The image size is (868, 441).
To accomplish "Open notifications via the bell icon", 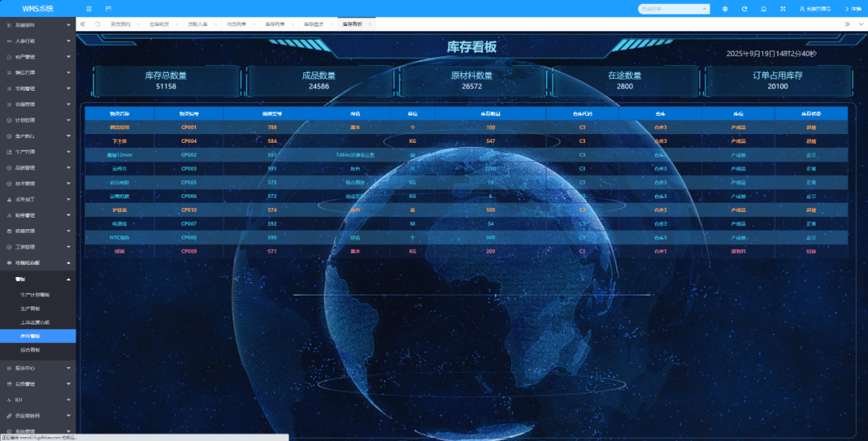I will (764, 9).
